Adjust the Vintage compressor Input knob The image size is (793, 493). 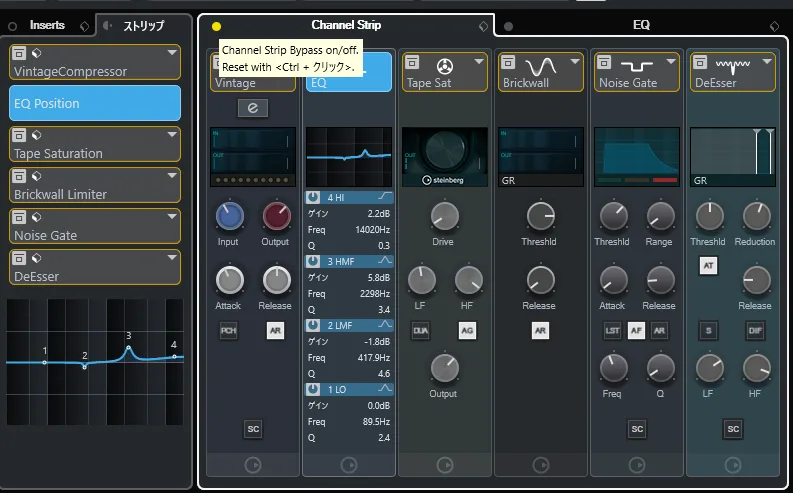230,216
